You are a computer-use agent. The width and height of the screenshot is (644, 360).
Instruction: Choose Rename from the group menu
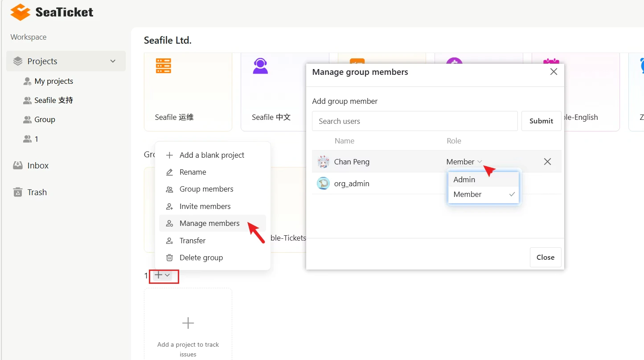click(x=213, y=172)
